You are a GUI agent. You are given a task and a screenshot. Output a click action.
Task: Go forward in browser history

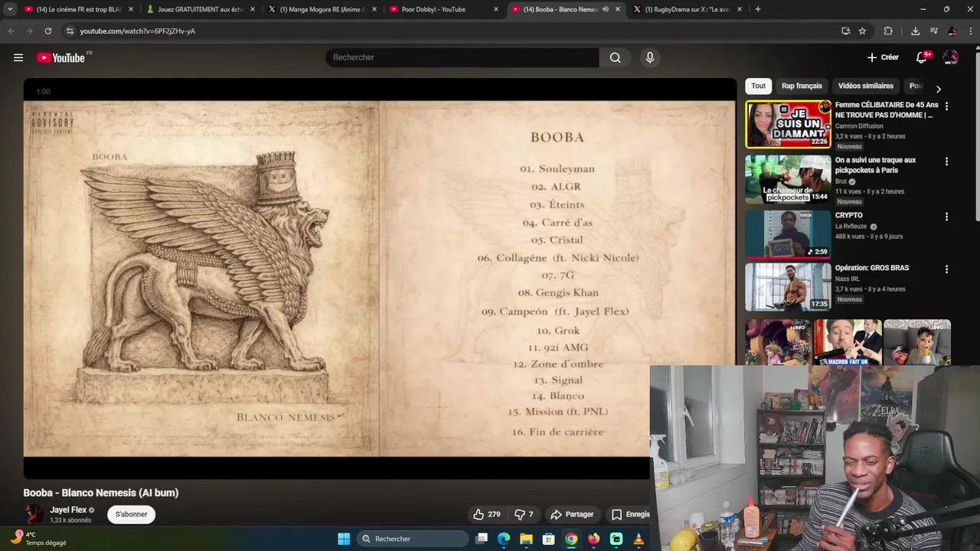tap(29, 31)
